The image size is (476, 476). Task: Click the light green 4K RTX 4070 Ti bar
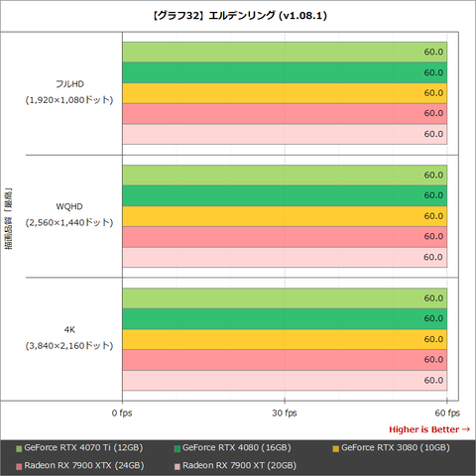tap(285, 298)
